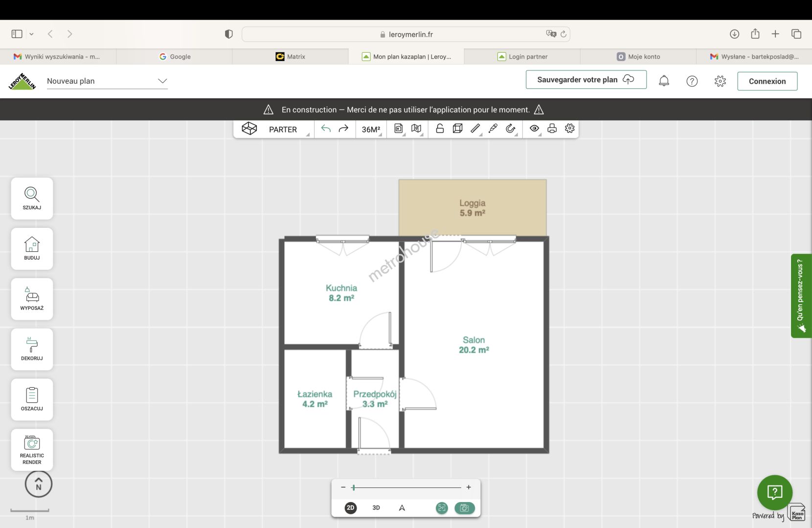Select the DEKORUJ paint roller tool
The image size is (812, 528).
tap(32, 349)
